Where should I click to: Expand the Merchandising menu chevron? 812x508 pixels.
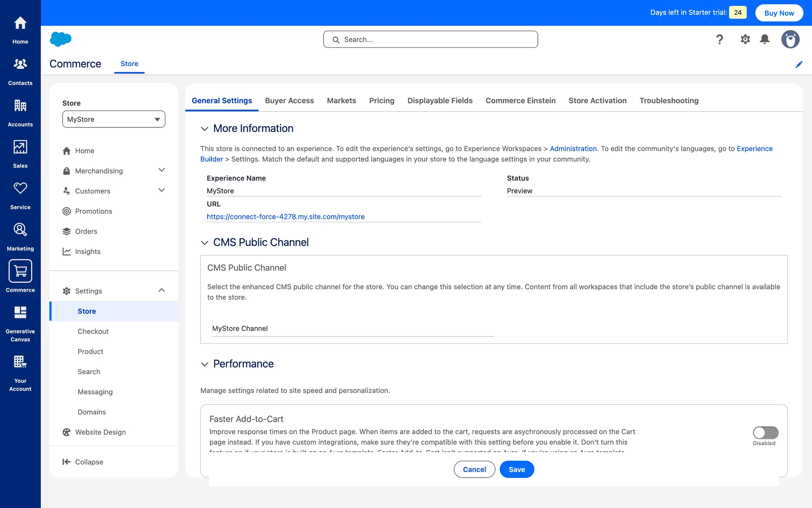(x=162, y=170)
